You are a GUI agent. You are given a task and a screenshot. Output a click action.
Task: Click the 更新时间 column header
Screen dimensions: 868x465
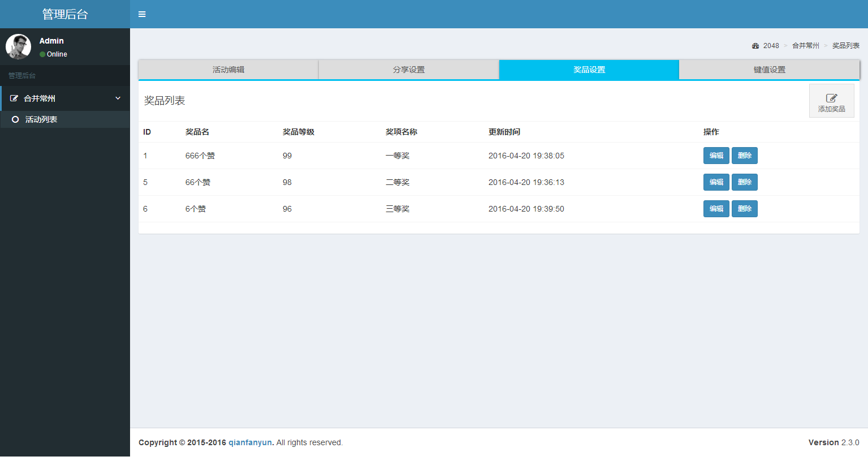[x=504, y=132]
